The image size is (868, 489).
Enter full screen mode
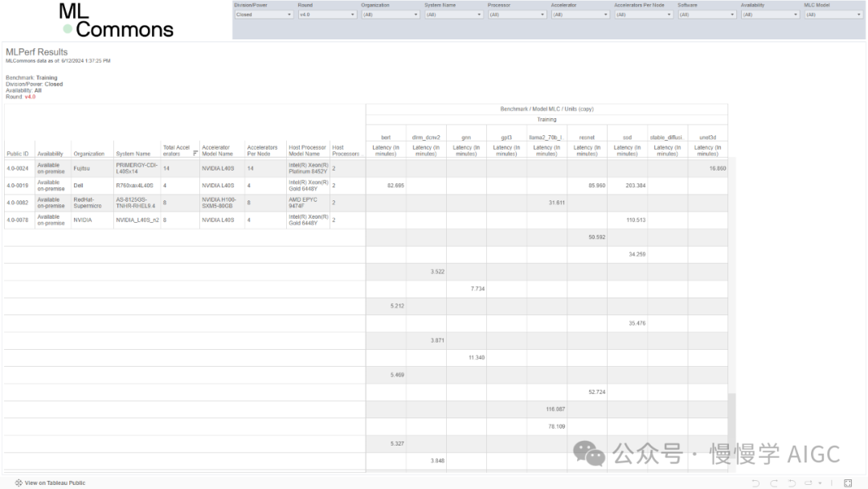click(x=848, y=483)
